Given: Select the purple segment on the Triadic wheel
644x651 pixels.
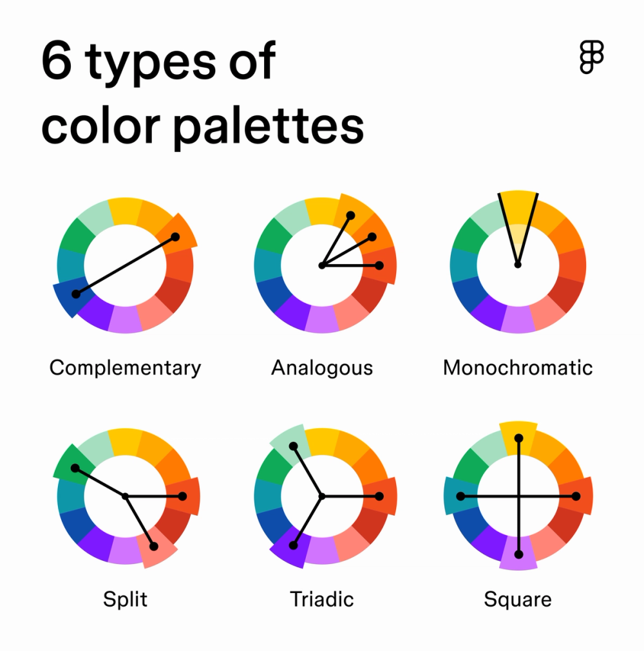Looking at the screenshot, I should pos(290,547).
